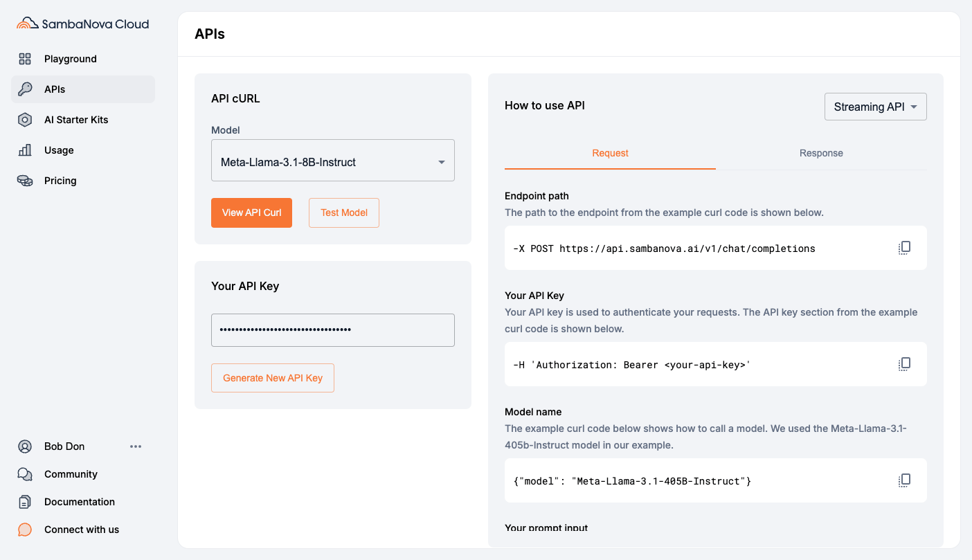Screen dimensions: 972x560
Task: Copy the endpoint path snippet
Action: pos(903,247)
